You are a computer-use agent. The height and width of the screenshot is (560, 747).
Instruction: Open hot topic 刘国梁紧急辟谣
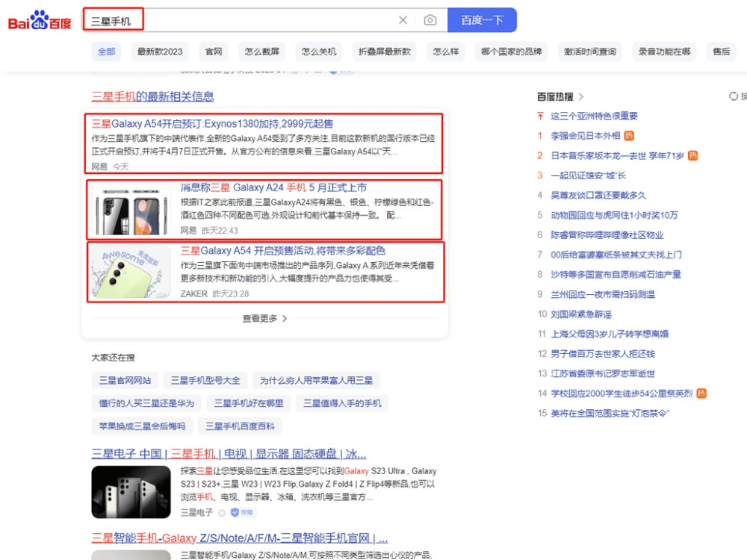pos(581,314)
